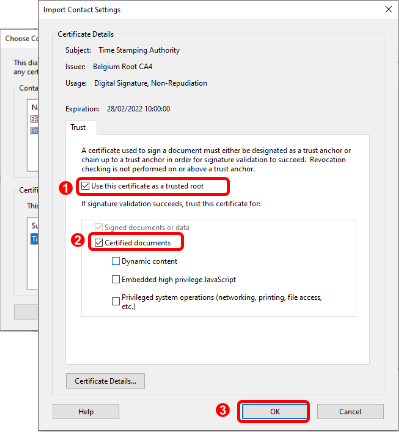Click empty area of background Contacts list box
This screenshot has height=432, width=399.
point(33,153)
